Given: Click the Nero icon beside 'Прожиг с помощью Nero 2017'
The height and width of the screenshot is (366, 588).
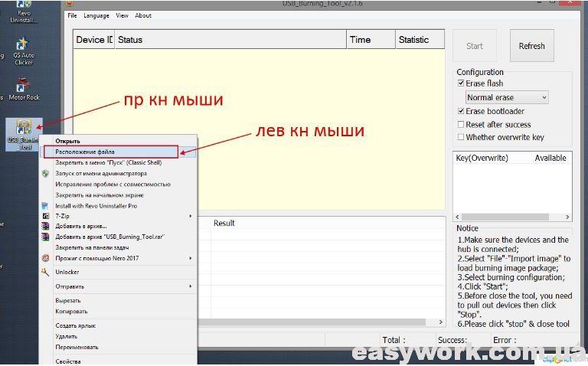Looking at the screenshot, I should pyautogui.click(x=46, y=259).
